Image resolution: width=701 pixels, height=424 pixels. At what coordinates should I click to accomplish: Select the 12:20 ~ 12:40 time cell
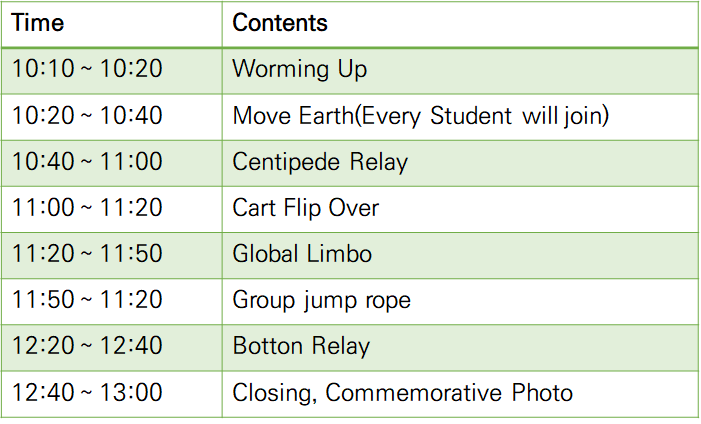tap(87, 347)
